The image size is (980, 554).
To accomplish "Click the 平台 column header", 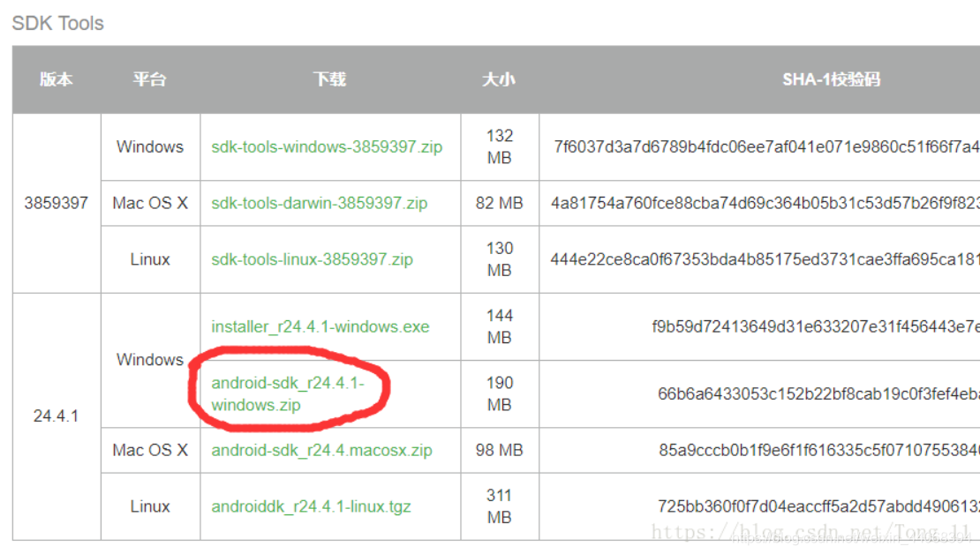I will click(x=150, y=79).
